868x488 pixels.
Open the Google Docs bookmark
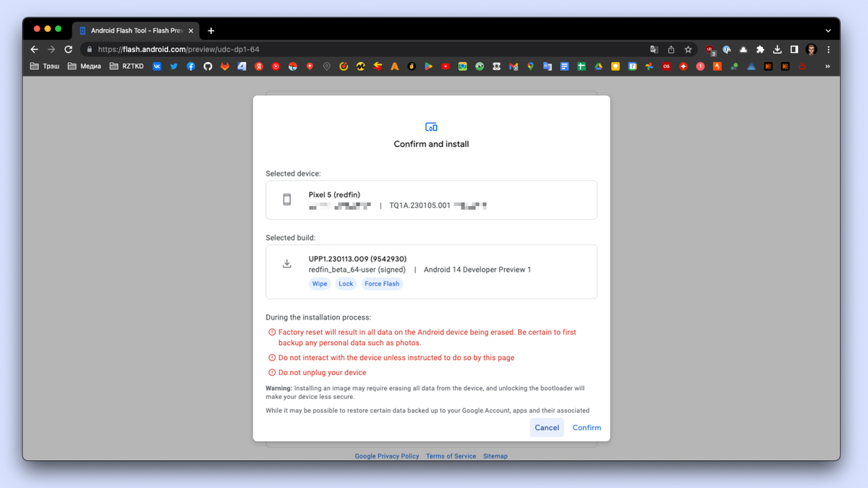click(564, 66)
